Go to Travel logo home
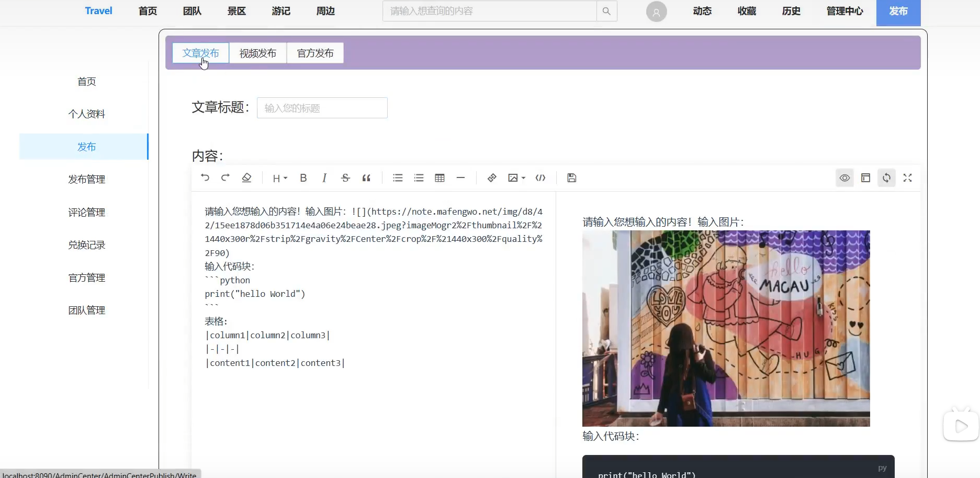 tap(98, 11)
